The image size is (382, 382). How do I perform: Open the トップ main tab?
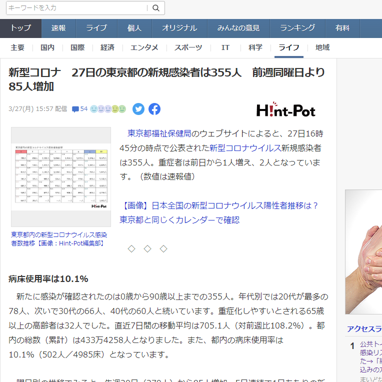[21, 28]
